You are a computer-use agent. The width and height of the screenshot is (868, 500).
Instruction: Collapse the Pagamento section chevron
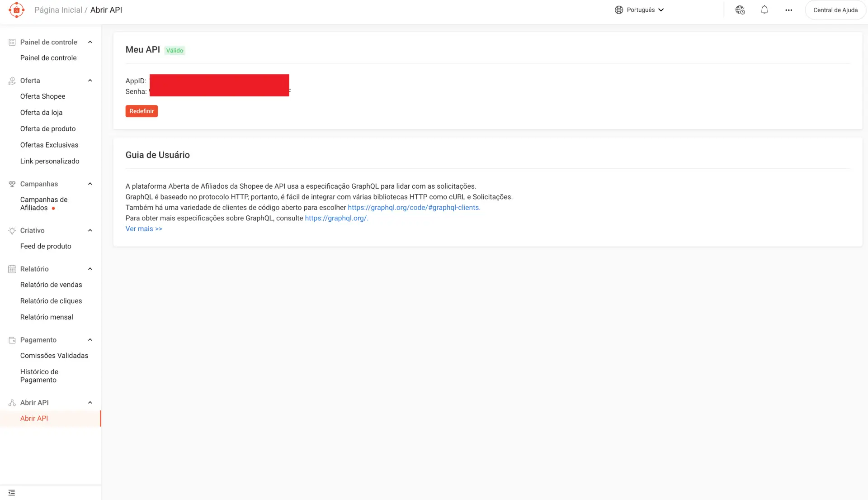click(x=90, y=340)
